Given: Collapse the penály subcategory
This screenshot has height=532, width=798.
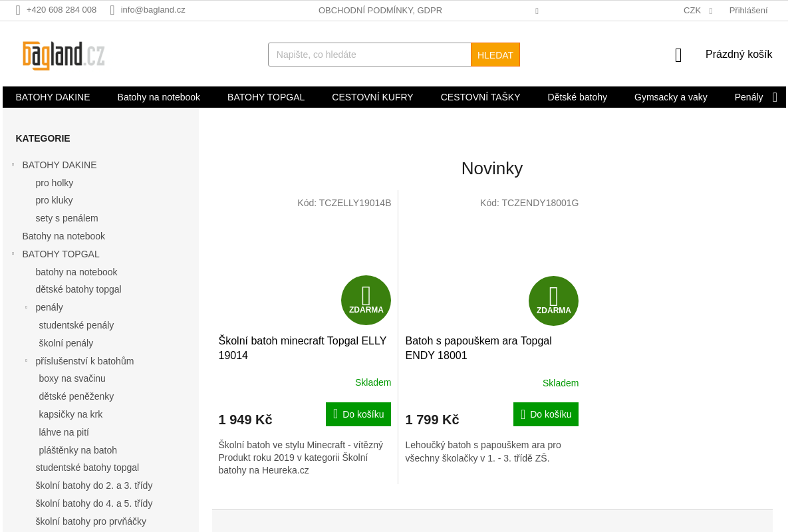Looking at the screenshot, I should pos(26,307).
